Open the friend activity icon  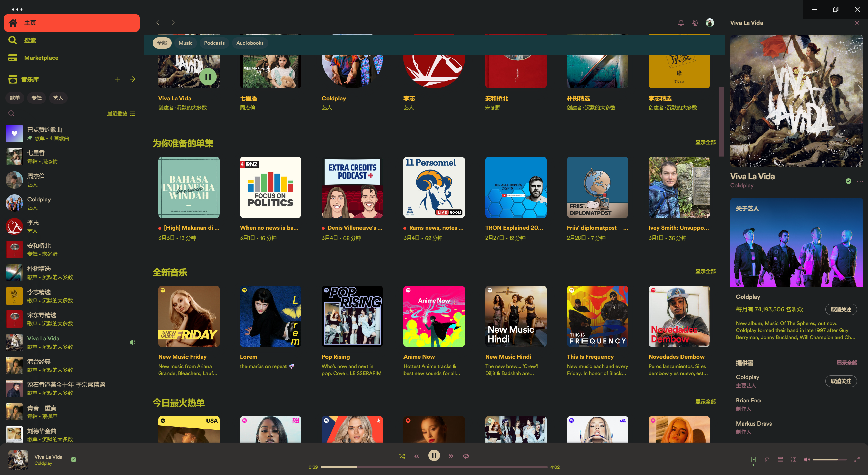click(x=695, y=23)
